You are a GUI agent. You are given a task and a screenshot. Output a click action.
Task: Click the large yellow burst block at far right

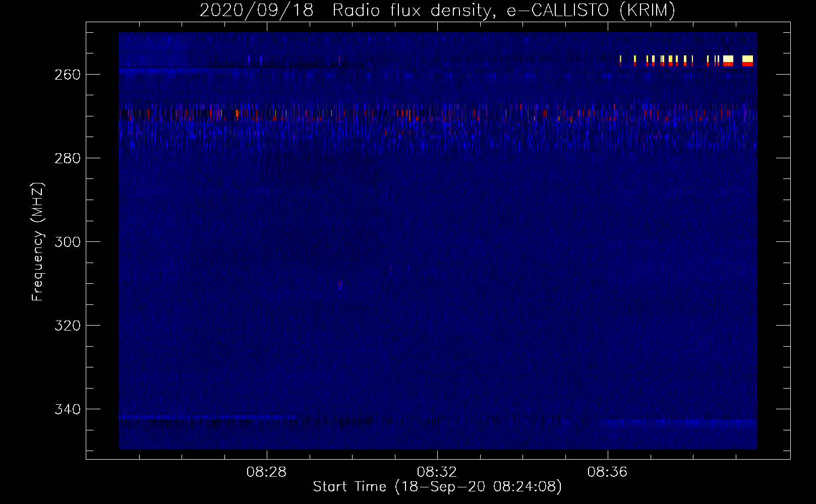click(747, 60)
